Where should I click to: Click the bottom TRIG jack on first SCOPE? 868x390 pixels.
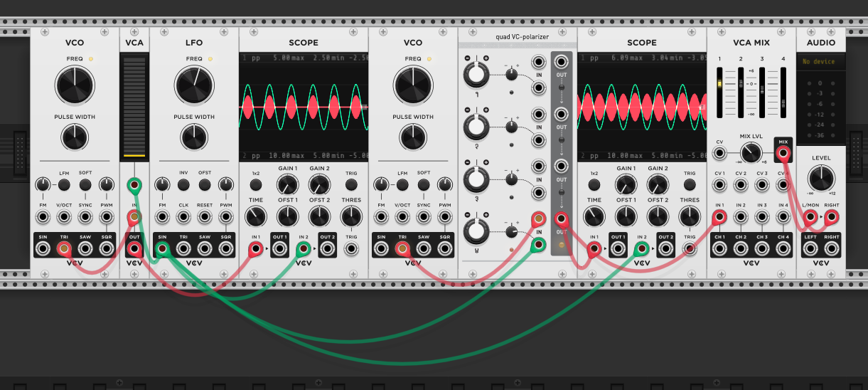click(352, 249)
